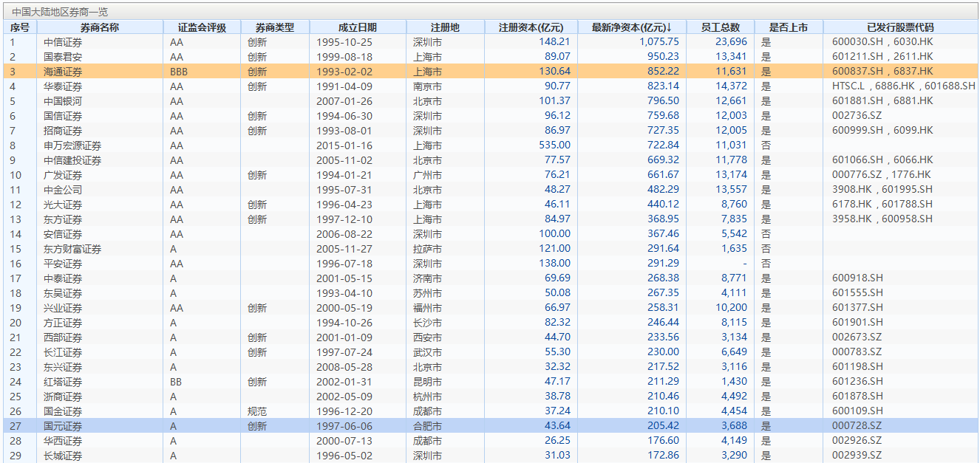Image resolution: width=980 pixels, height=463 pixels.
Task: Click stock code 000728.SZ
Action: (x=857, y=426)
